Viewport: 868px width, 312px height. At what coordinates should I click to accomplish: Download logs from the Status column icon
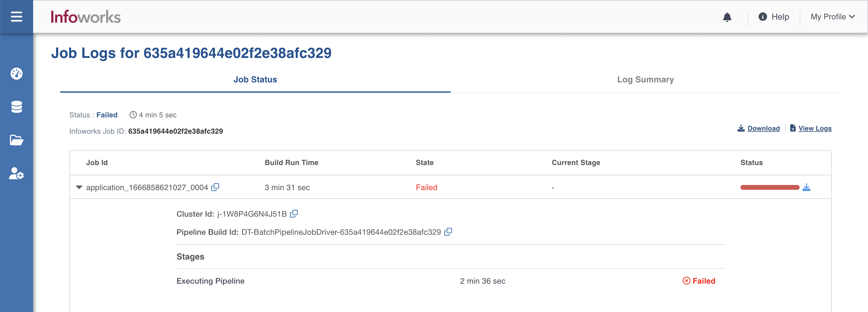(x=806, y=187)
